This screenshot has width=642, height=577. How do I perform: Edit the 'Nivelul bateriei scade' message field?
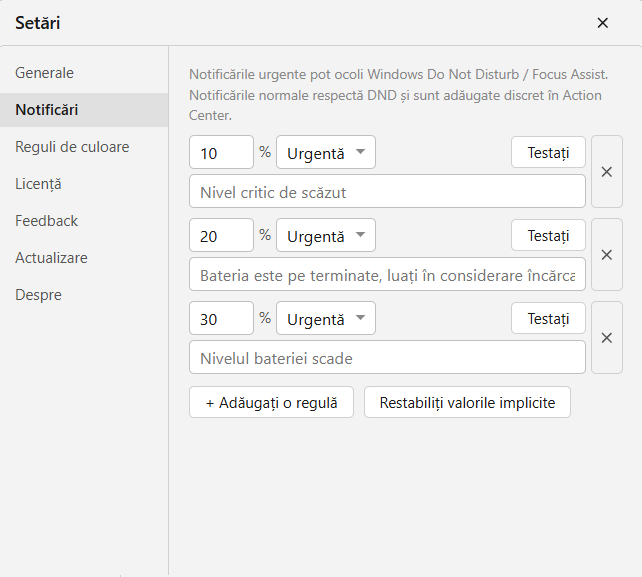tap(387, 357)
